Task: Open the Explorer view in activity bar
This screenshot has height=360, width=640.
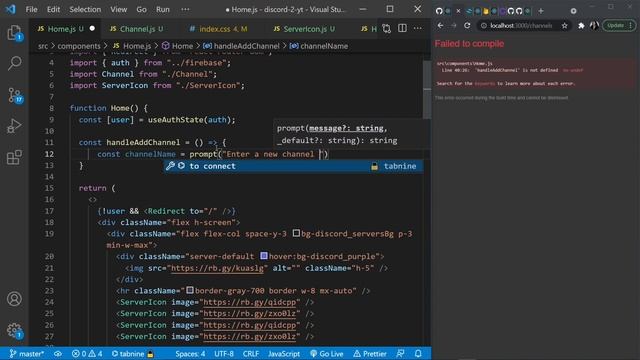Action: (14, 33)
